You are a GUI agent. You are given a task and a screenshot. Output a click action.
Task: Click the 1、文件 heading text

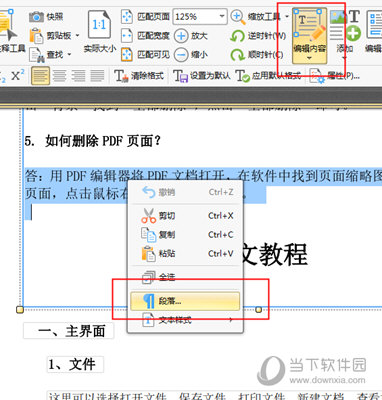point(72,364)
